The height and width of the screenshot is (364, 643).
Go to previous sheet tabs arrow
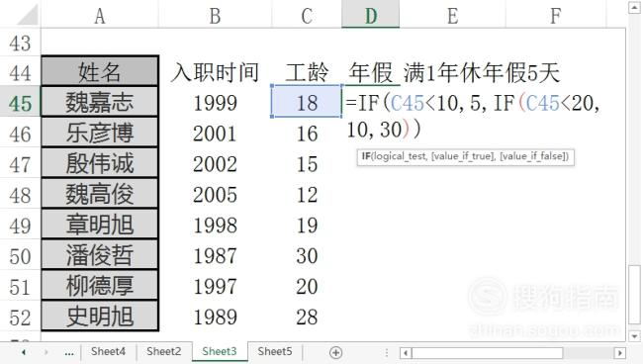click(24, 352)
